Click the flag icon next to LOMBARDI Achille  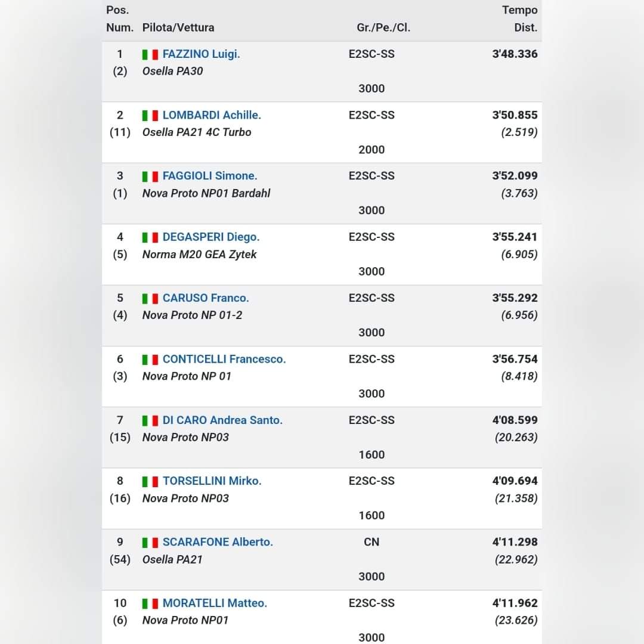pyautogui.click(x=150, y=116)
